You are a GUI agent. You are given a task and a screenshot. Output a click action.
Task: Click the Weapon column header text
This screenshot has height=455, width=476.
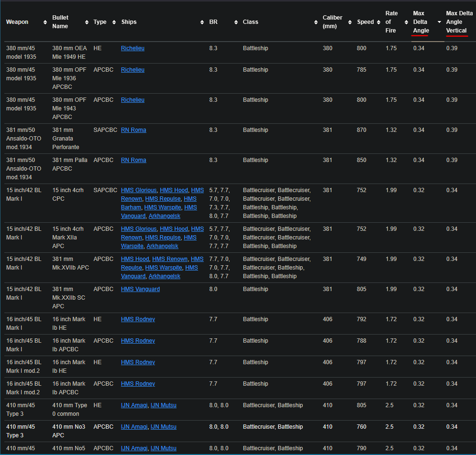point(17,22)
